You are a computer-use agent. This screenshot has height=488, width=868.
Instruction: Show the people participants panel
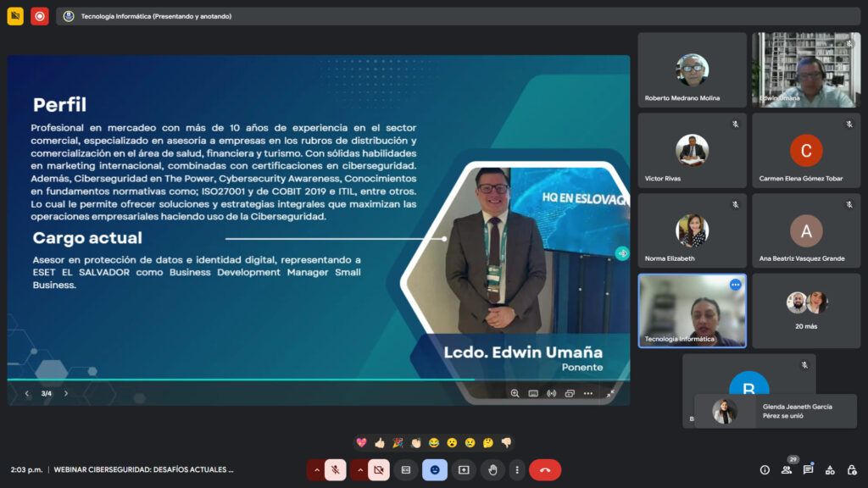click(786, 469)
